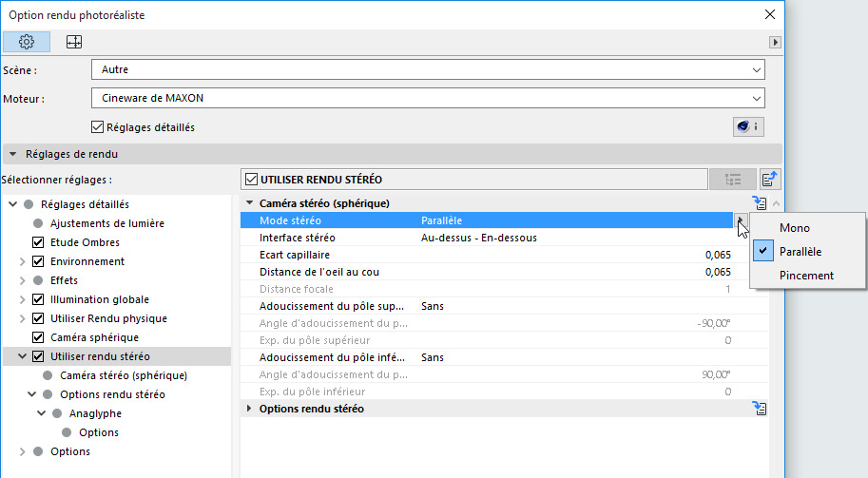Toggle the Réglages détaillés checkbox
Viewport: 868px width, 478px height.
point(97,127)
